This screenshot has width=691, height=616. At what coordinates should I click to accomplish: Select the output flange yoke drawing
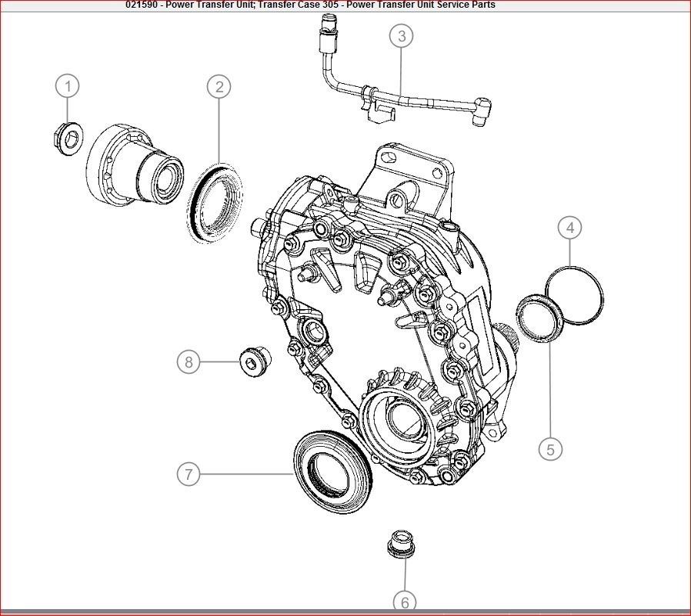(x=135, y=165)
